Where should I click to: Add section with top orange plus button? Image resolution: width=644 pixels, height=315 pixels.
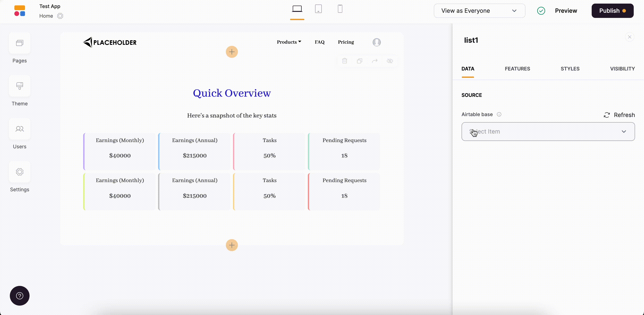tap(232, 52)
